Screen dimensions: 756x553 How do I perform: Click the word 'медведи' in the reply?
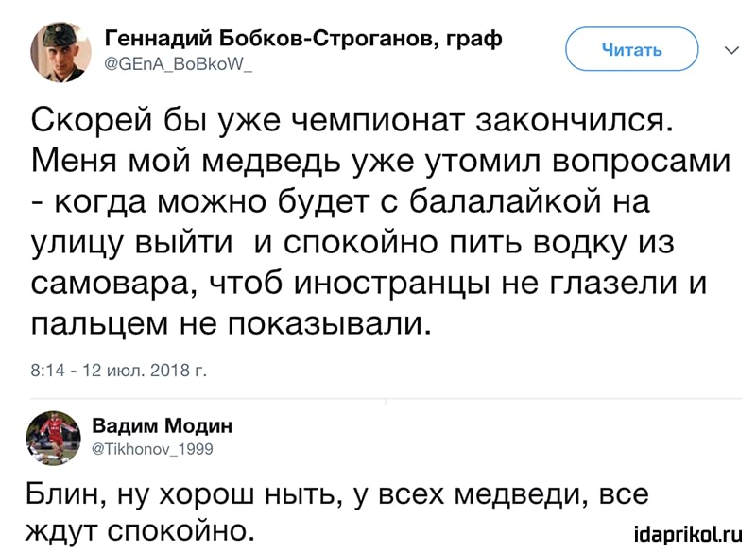point(521,494)
